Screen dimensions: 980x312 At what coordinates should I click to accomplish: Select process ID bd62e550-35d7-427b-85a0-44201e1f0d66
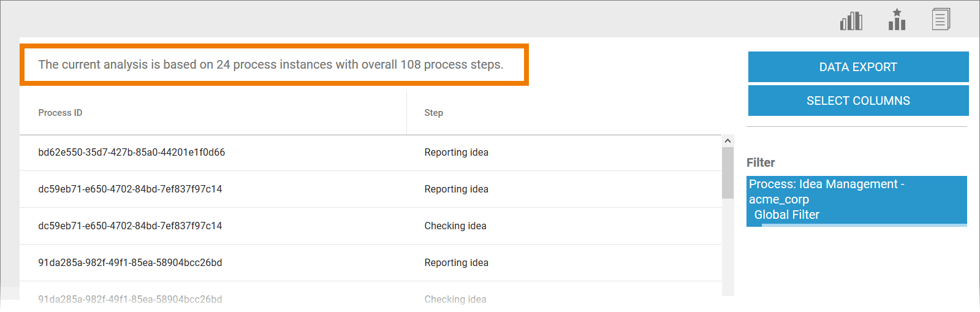(x=131, y=153)
